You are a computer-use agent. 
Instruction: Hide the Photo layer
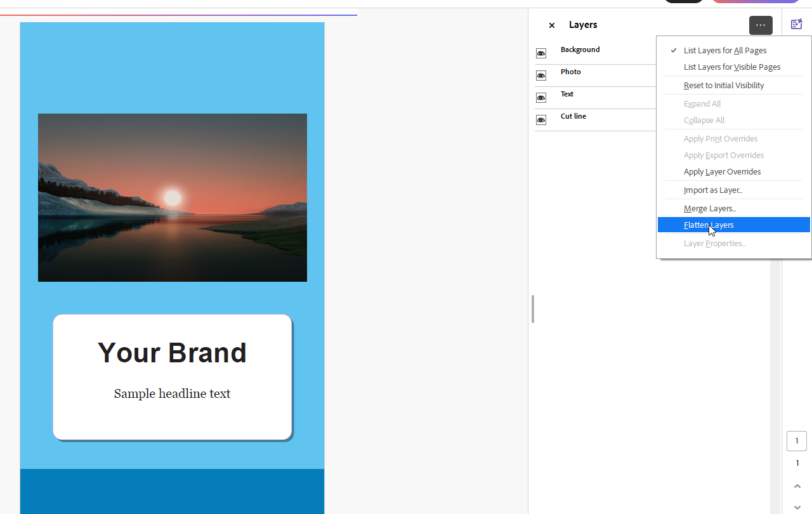click(x=541, y=76)
